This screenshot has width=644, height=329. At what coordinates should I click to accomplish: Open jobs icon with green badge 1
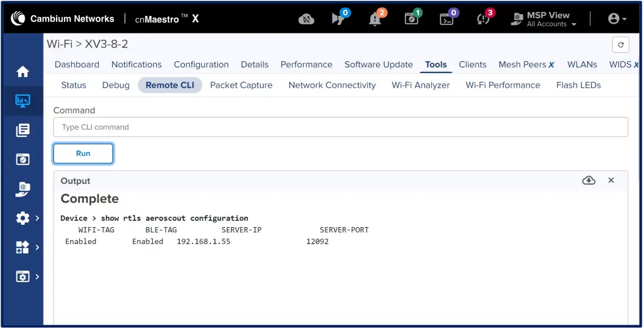[x=413, y=18]
